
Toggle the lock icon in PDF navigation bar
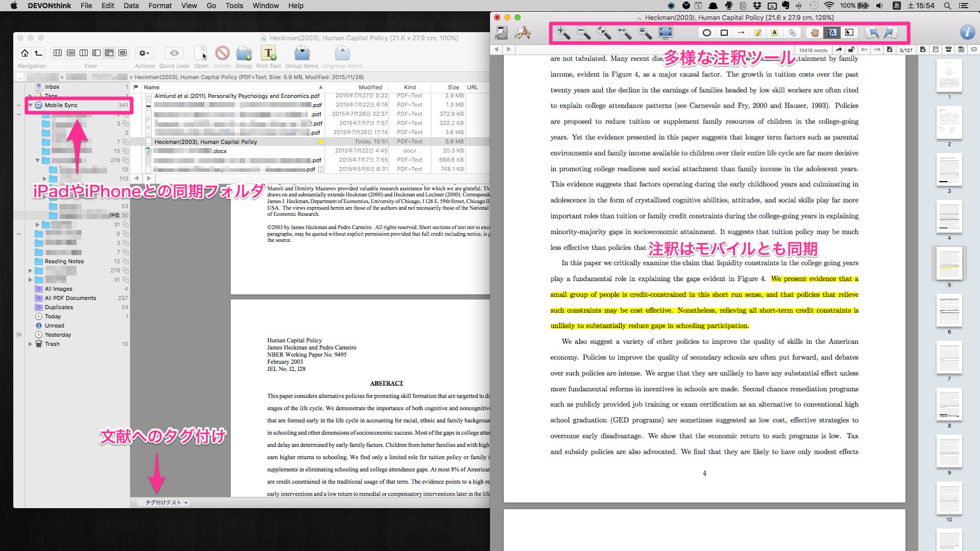851,49
